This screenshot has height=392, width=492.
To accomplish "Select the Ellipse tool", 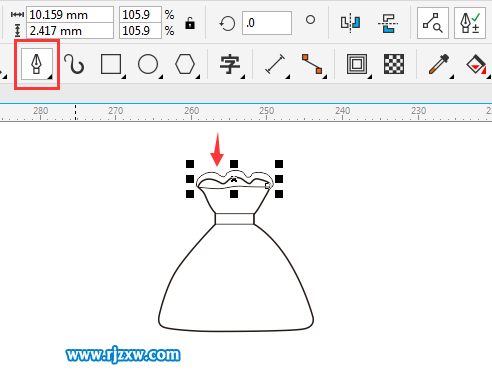I will tap(148, 64).
